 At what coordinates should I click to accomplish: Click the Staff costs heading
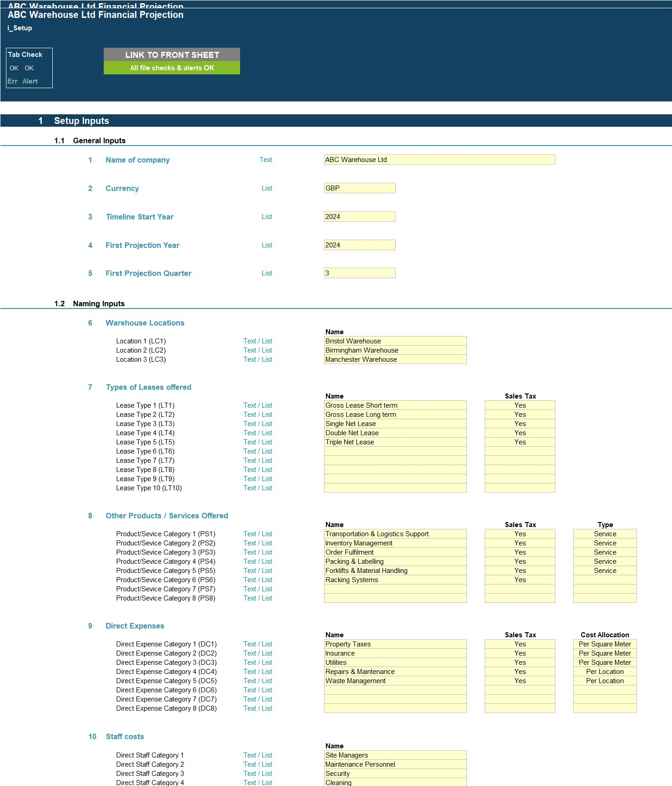(125, 736)
